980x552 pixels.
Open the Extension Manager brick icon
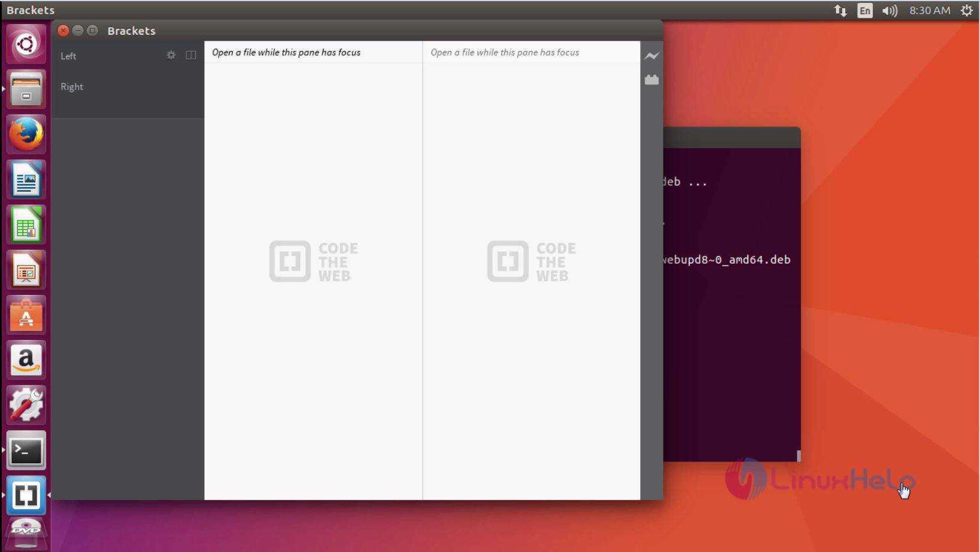(652, 80)
